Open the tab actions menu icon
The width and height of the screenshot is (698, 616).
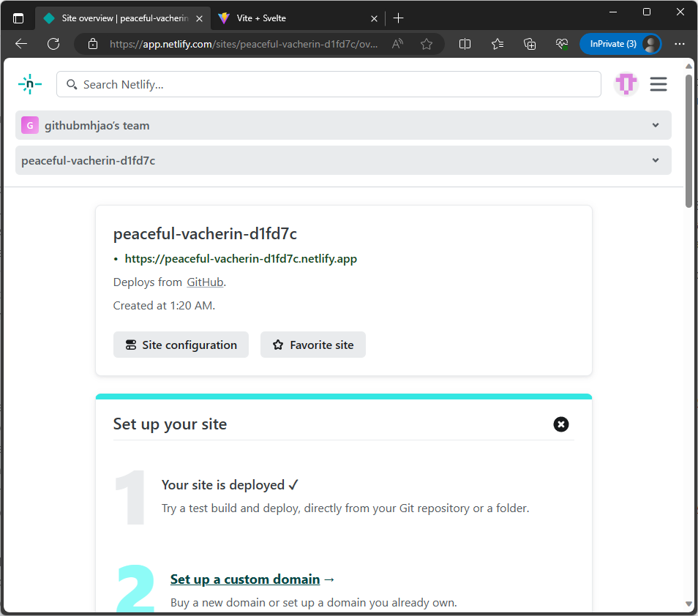[x=18, y=18]
